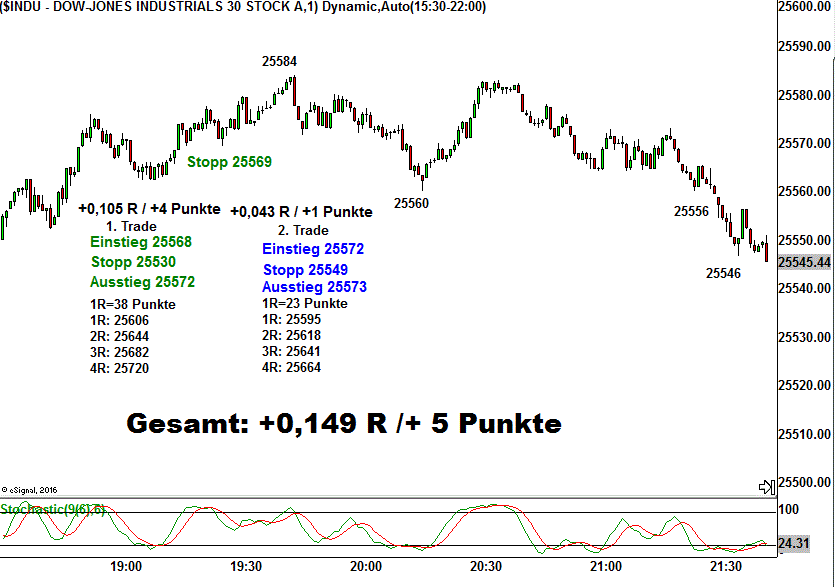This screenshot has height=587, width=835.
Task: Click the blue 'Einstieg 25572' entry label
Action: pyautogui.click(x=313, y=249)
